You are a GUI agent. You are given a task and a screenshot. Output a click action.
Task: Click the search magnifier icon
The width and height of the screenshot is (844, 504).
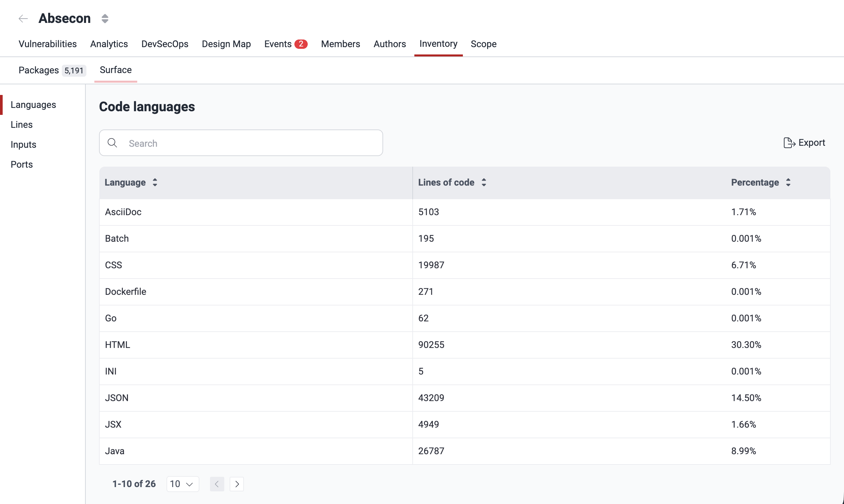pyautogui.click(x=112, y=143)
